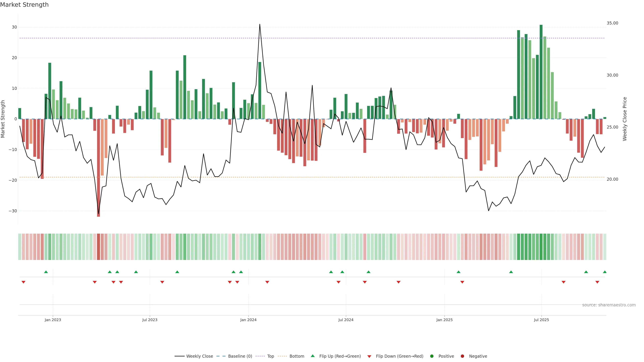Click green circle icon beside Positive legend

click(432, 356)
